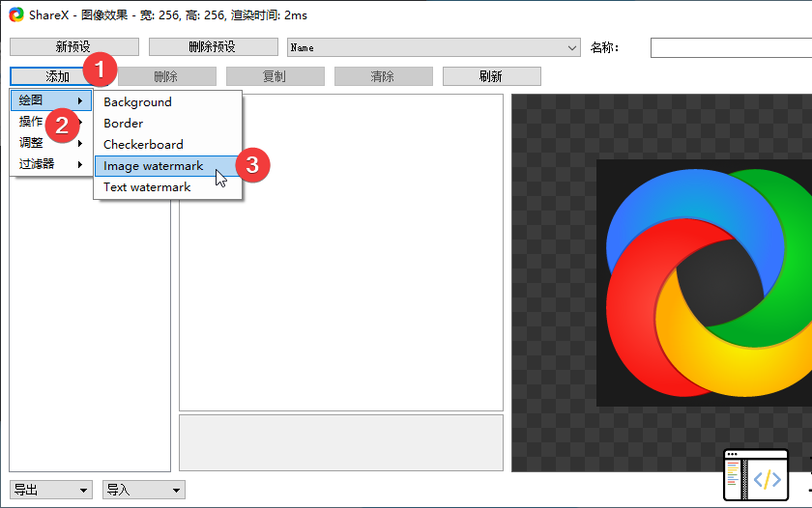This screenshot has width=812, height=508.
Task: Click the ShareX title bar icon
Action: pyautogui.click(x=16, y=15)
